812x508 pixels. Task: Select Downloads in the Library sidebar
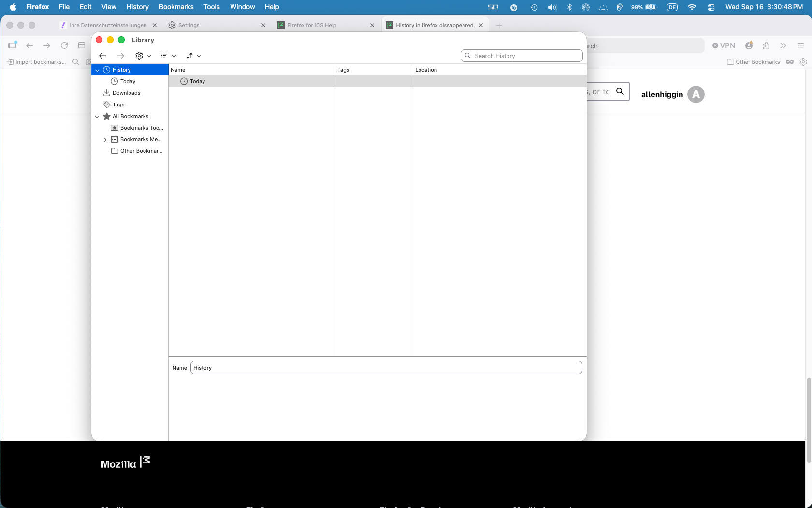[126, 93]
